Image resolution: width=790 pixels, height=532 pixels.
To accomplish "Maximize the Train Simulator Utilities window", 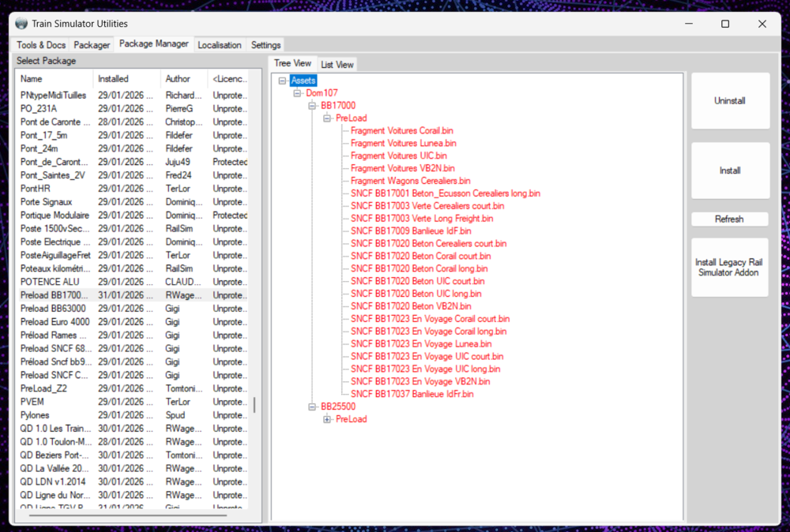I will tap(725, 24).
